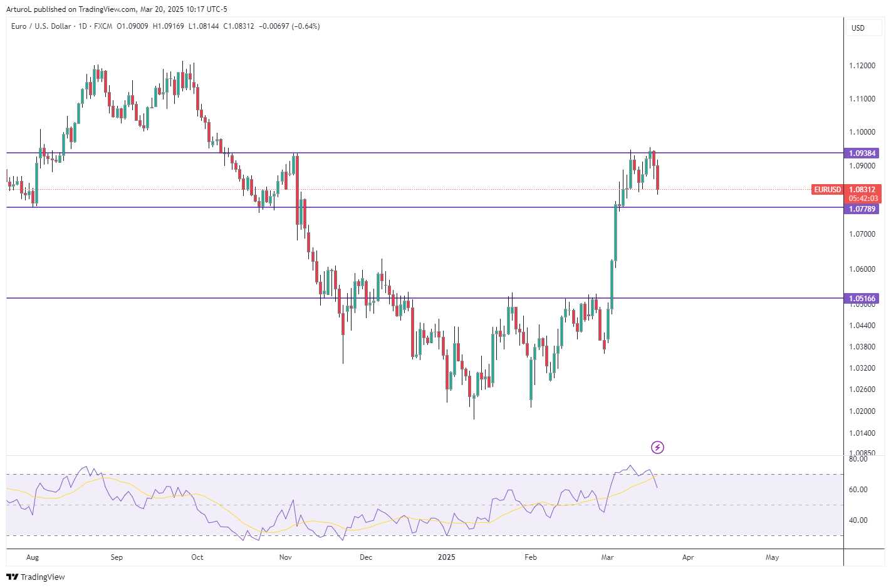
Task: Click the Oct label on time axis
Action: pos(197,557)
